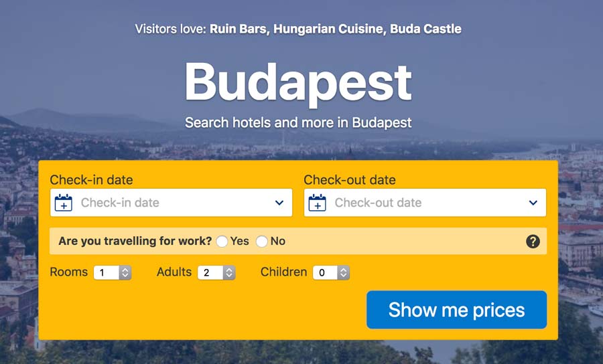
Task: Click the Children stepper arrows
Action: 344,272
